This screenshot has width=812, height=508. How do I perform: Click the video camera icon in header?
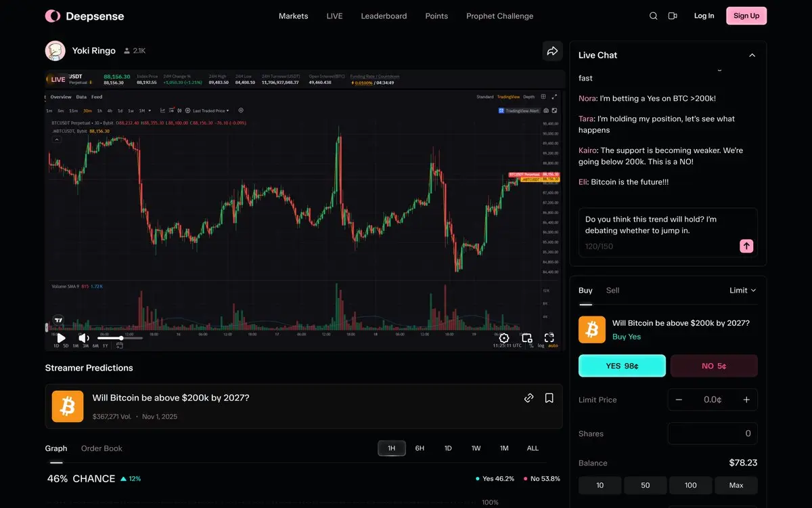coord(673,16)
